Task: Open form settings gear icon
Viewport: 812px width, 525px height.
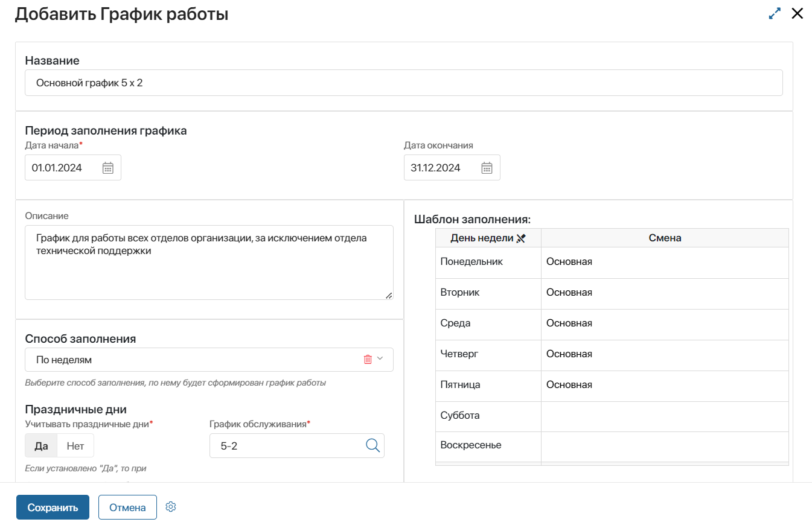Action: click(x=171, y=507)
